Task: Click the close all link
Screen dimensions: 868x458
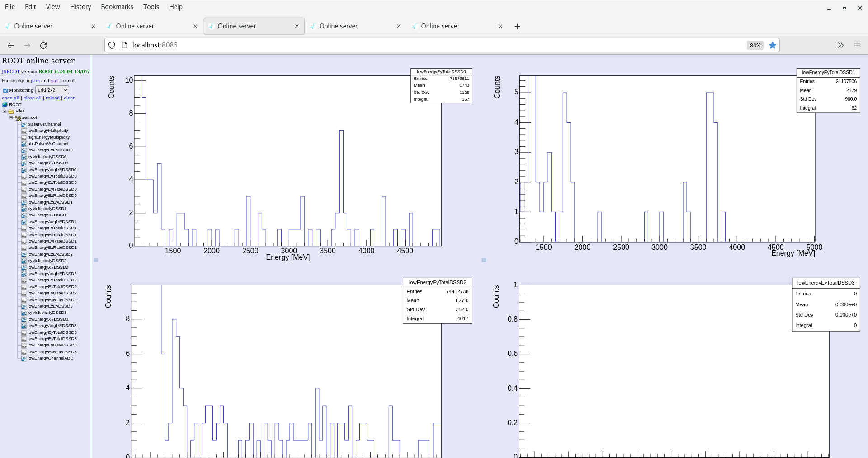Action: click(32, 98)
